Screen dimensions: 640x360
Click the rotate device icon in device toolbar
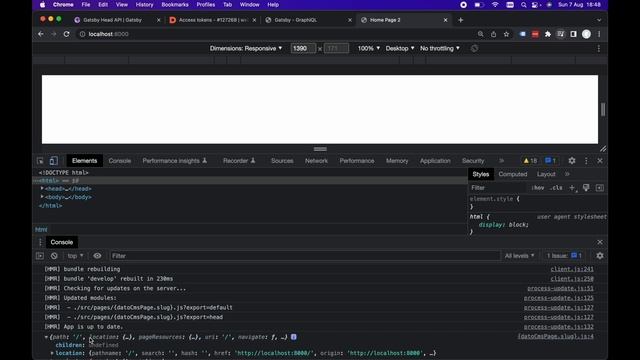pos(474,49)
